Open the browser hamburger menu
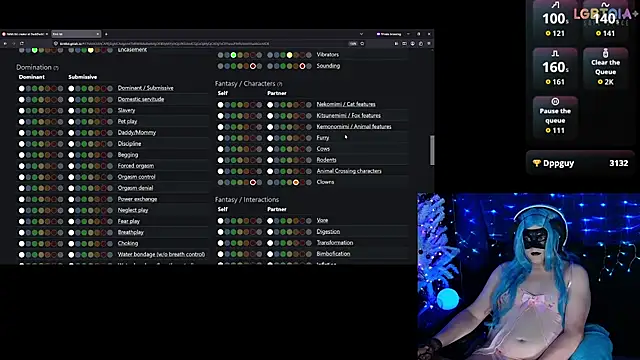The width and height of the screenshot is (640, 360). (x=429, y=44)
